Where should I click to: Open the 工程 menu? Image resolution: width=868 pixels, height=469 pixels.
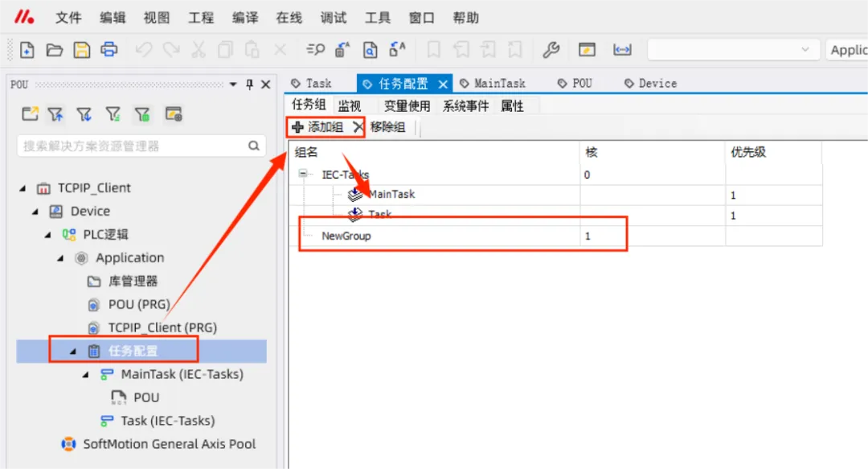pos(201,18)
